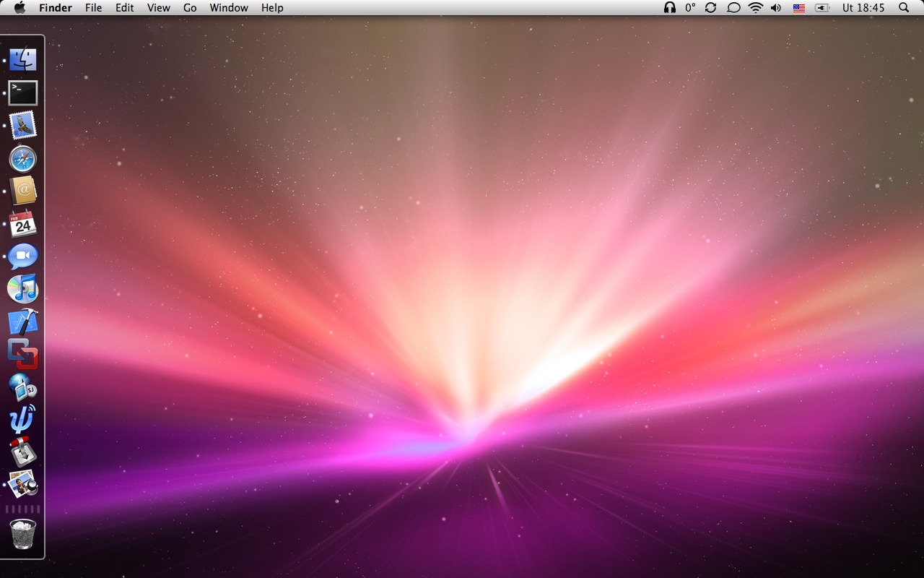Open the File menu

[93, 8]
